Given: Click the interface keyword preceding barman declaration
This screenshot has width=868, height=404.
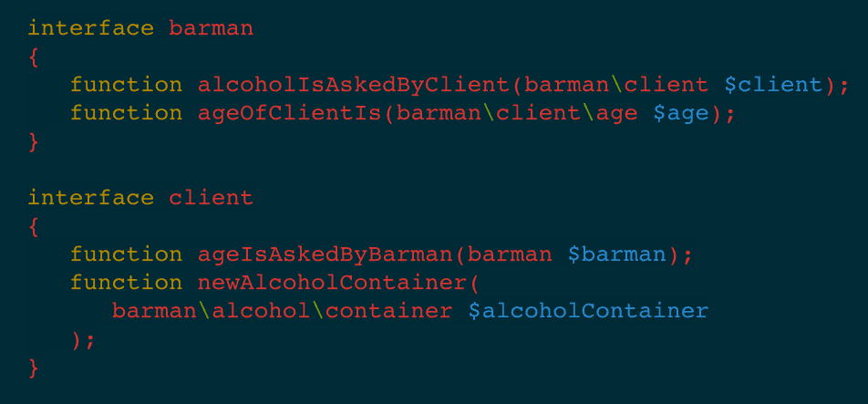Looking at the screenshot, I should 91,28.
